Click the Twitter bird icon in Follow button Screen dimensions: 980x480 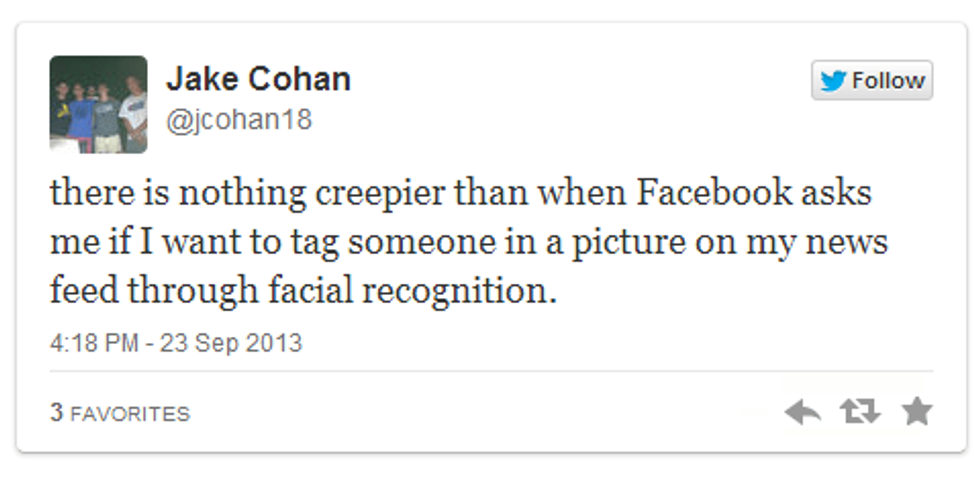point(833,81)
